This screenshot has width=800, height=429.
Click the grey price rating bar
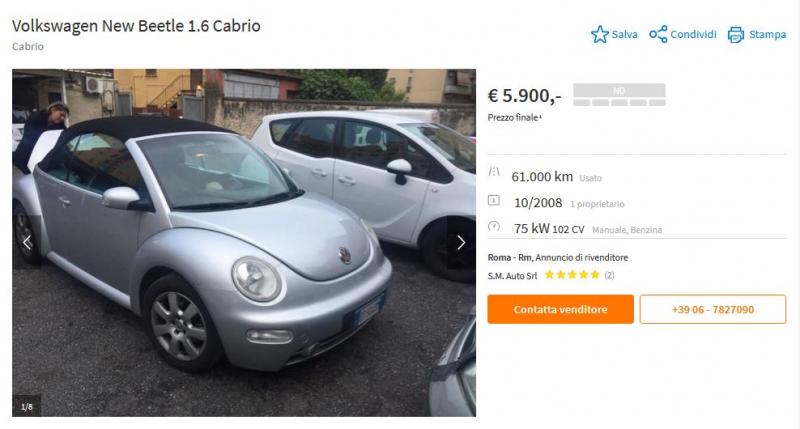point(619,95)
